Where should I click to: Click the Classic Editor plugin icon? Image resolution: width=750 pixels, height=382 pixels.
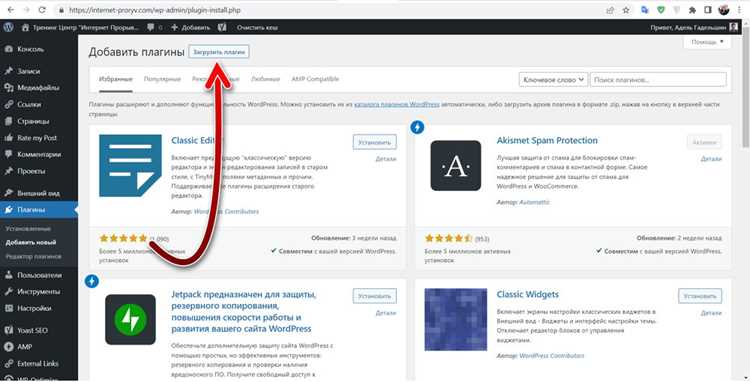(130, 165)
